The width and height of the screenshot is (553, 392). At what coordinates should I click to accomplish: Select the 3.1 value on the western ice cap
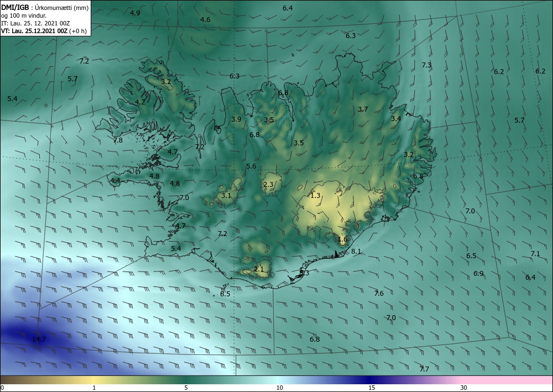tap(226, 195)
